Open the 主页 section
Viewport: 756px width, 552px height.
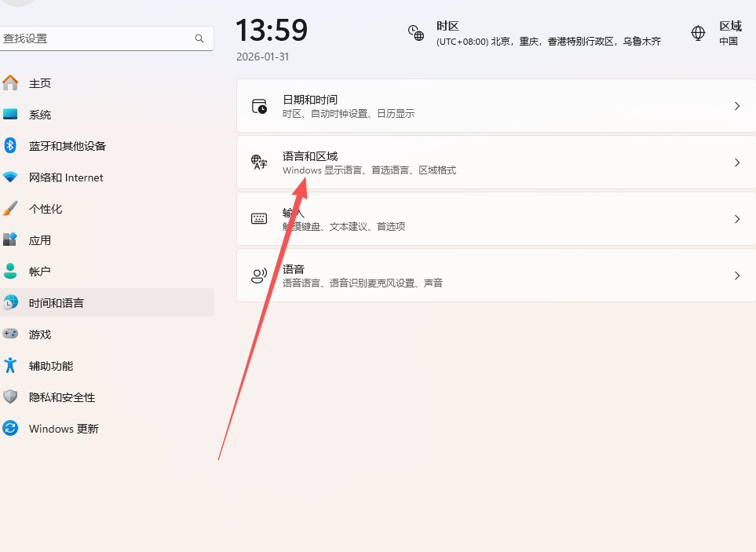tap(106, 83)
